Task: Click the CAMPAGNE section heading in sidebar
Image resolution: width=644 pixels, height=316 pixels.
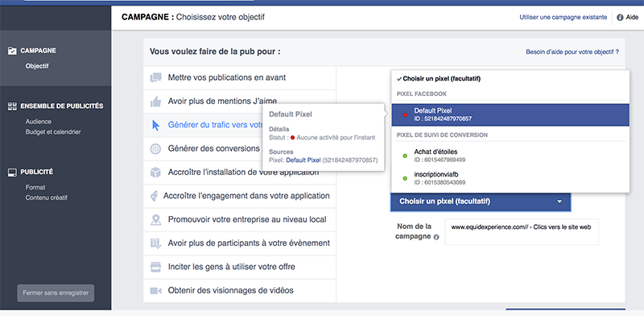Action: point(38,51)
